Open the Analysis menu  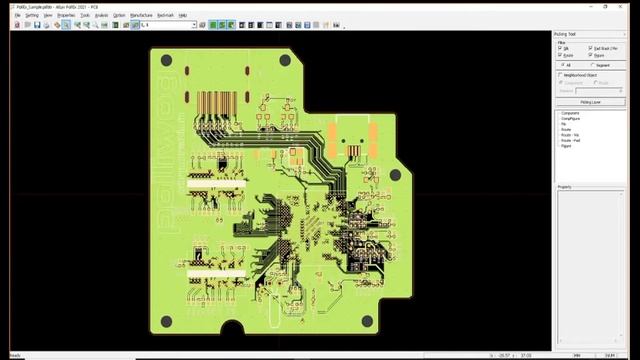point(102,15)
